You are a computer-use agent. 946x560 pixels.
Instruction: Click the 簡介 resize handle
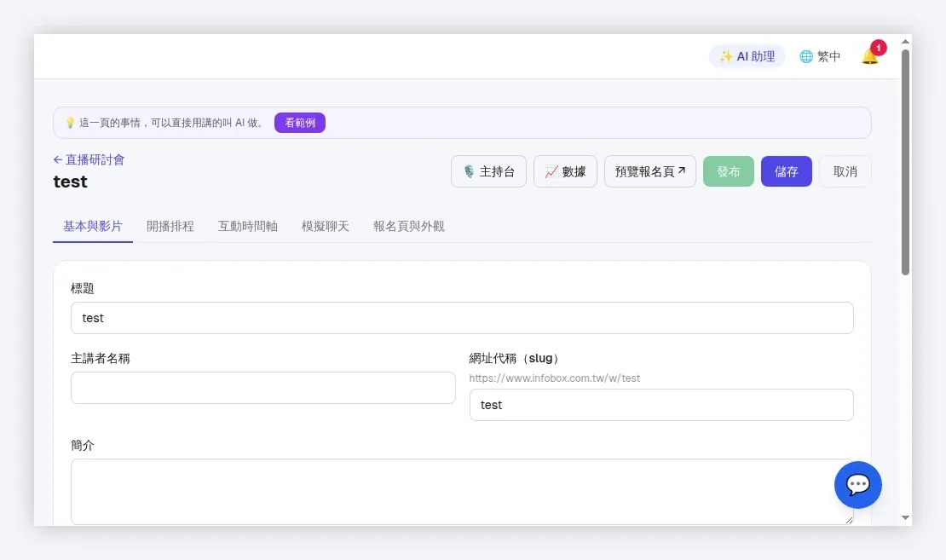coord(849,520)
